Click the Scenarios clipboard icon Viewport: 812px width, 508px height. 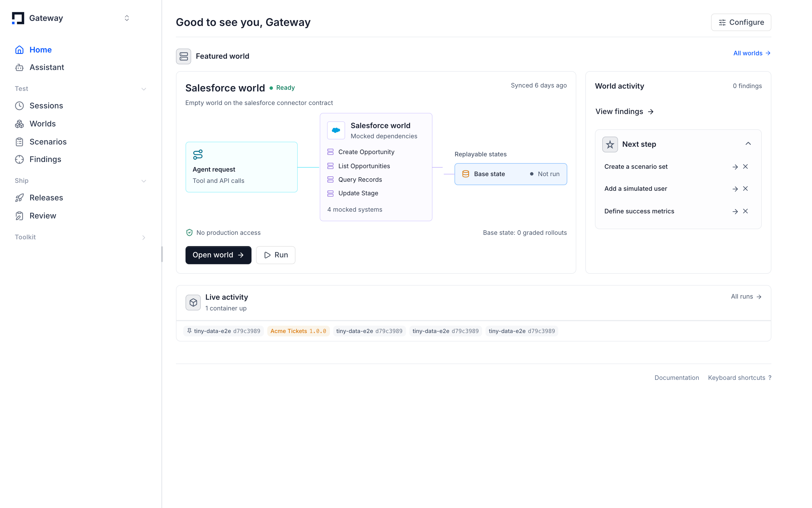[19, 142]
